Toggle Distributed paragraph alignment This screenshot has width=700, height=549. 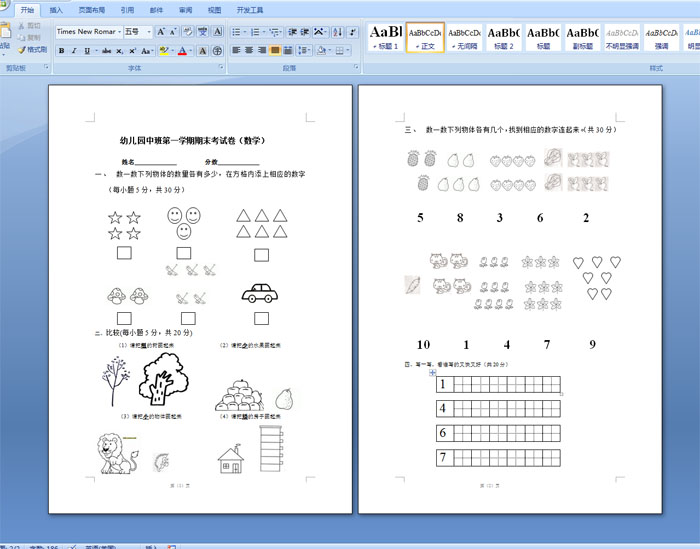288,50
